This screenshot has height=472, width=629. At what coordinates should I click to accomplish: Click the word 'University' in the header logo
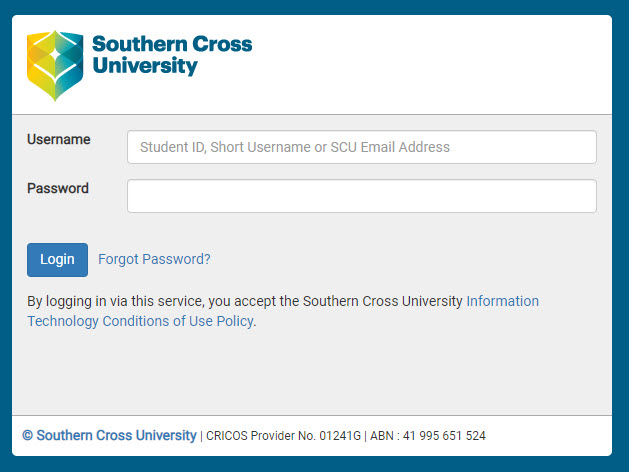tap(145, 66)
